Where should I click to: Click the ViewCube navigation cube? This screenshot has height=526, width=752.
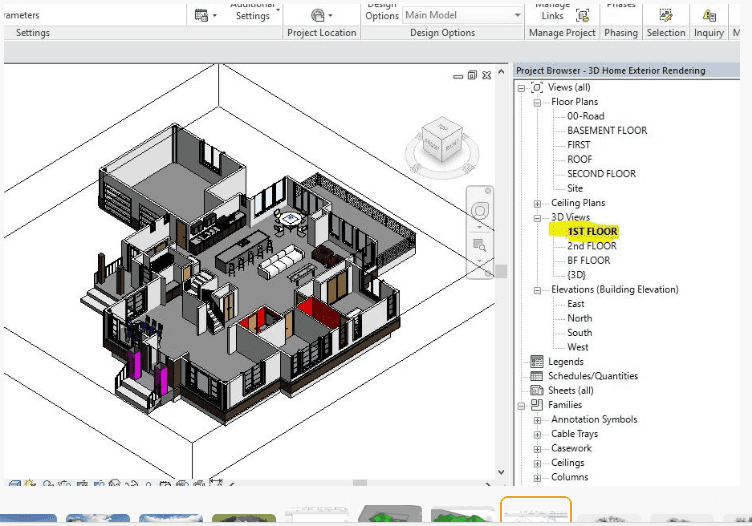click(x=440, y=139)
